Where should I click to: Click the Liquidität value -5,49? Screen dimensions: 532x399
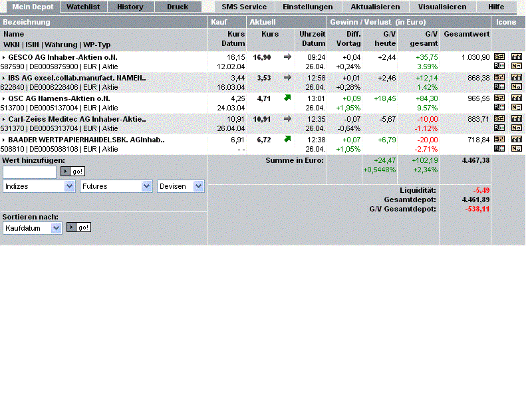click(481, 190)
